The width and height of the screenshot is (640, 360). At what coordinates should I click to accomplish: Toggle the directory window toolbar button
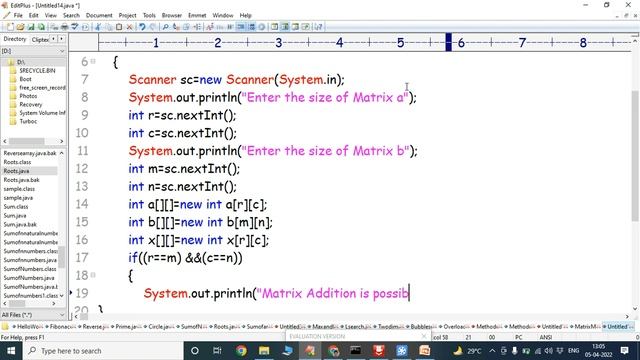[285, 27]
